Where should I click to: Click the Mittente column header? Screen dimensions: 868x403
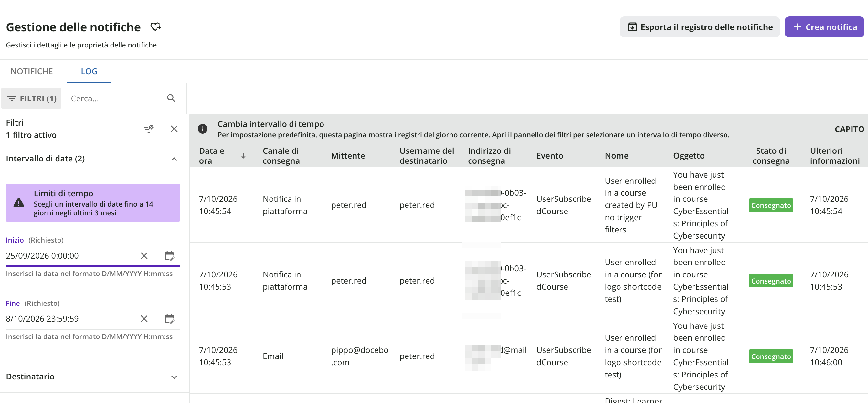[348, 156]
